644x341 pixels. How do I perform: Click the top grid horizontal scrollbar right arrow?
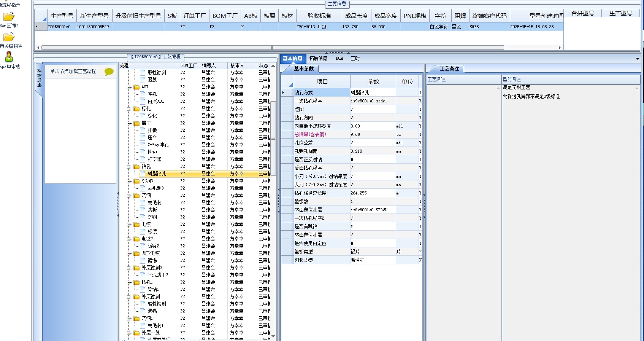(560, 48)
